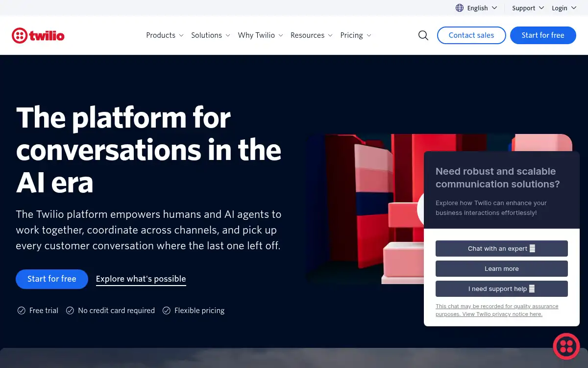
Task: Select Chat with an expert in chat widget
Action: [502, 248]
